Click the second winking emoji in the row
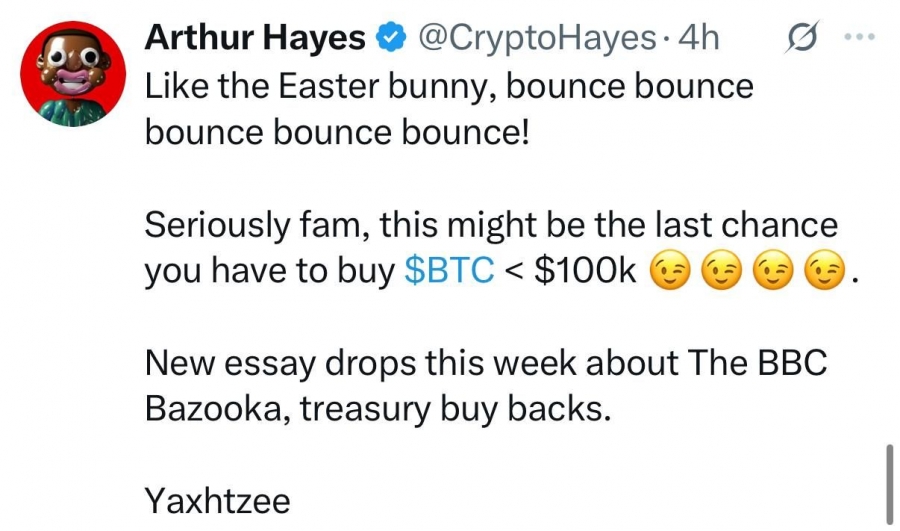Image resolution: width=900 pixels, height=531 pixels. tap(721, 270)
